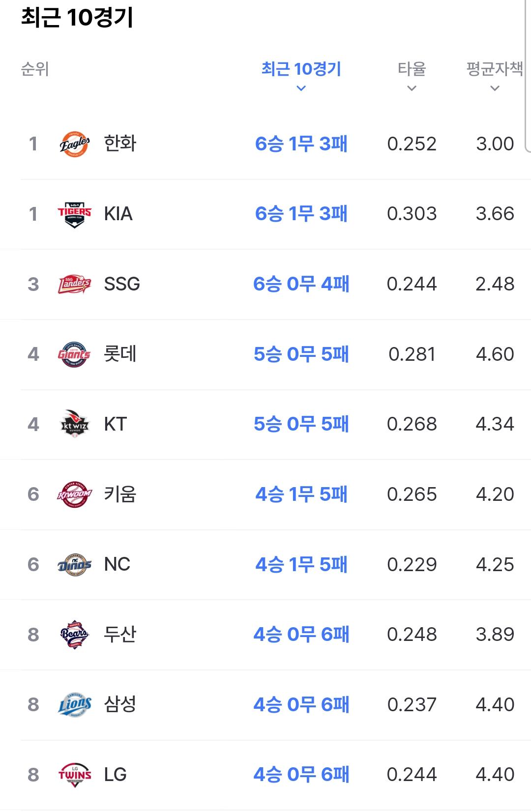Tap the LG Twins team logo
This screenshot has height=812, width=531.
pos(75,775)
